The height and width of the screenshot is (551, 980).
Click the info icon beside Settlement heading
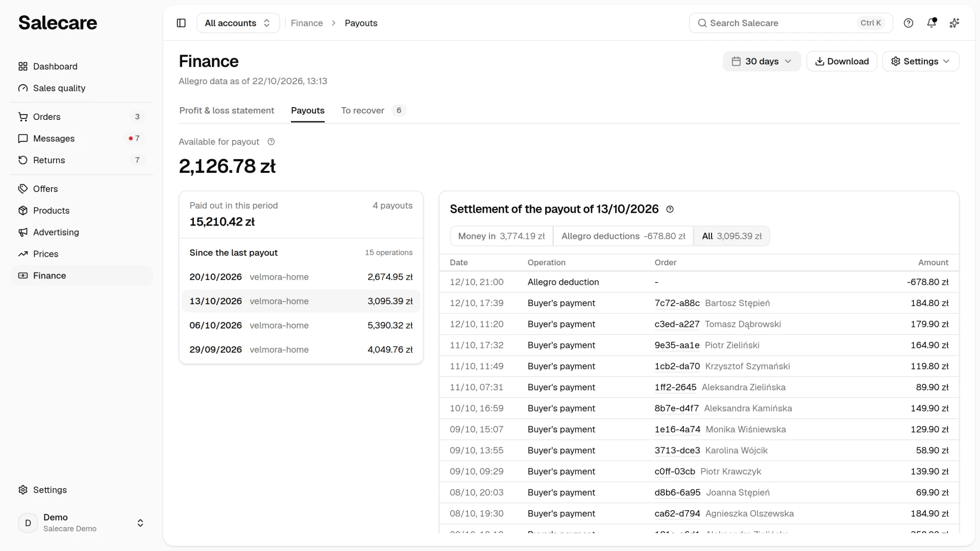670,209
